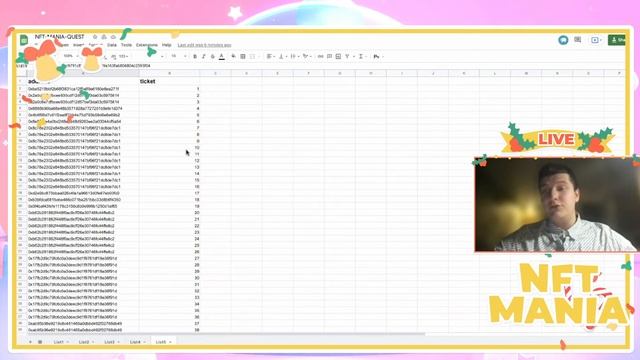Select the address cell in ticket 17 row
This screenshot has width=640, height=360.
point(83,193)
